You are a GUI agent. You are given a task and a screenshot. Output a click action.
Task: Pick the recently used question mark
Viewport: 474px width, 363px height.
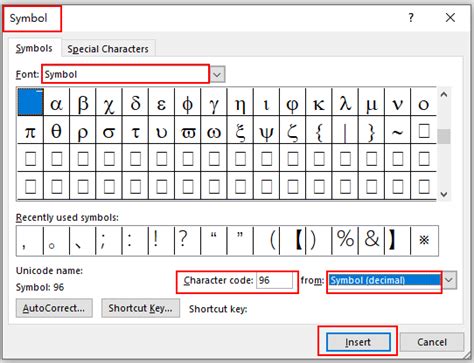(x=187, y=241)
